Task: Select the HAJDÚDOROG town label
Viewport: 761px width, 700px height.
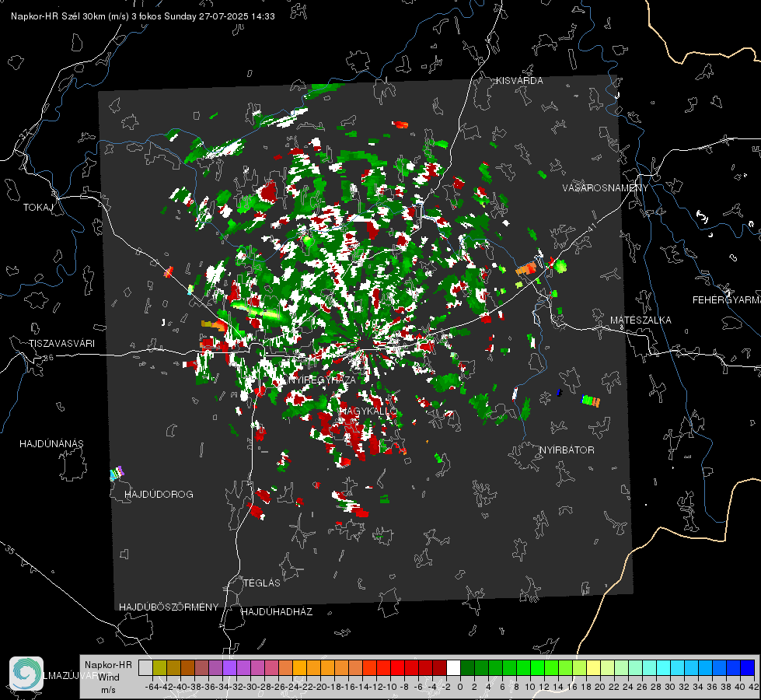Action: tap(159, 495)
